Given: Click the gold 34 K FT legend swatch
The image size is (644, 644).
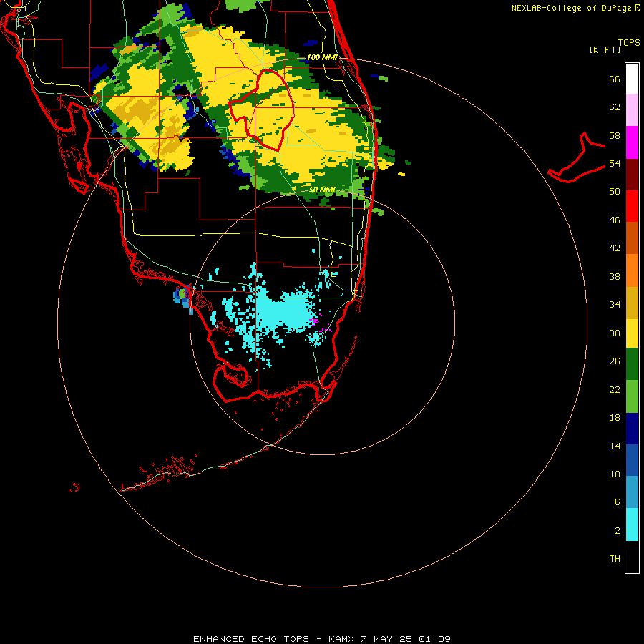Looking at the screenshot, I should pos(632,302).
